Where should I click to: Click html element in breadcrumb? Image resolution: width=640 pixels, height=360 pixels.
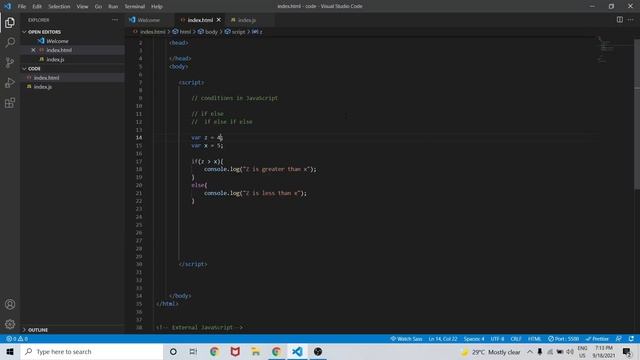[182, 32]
